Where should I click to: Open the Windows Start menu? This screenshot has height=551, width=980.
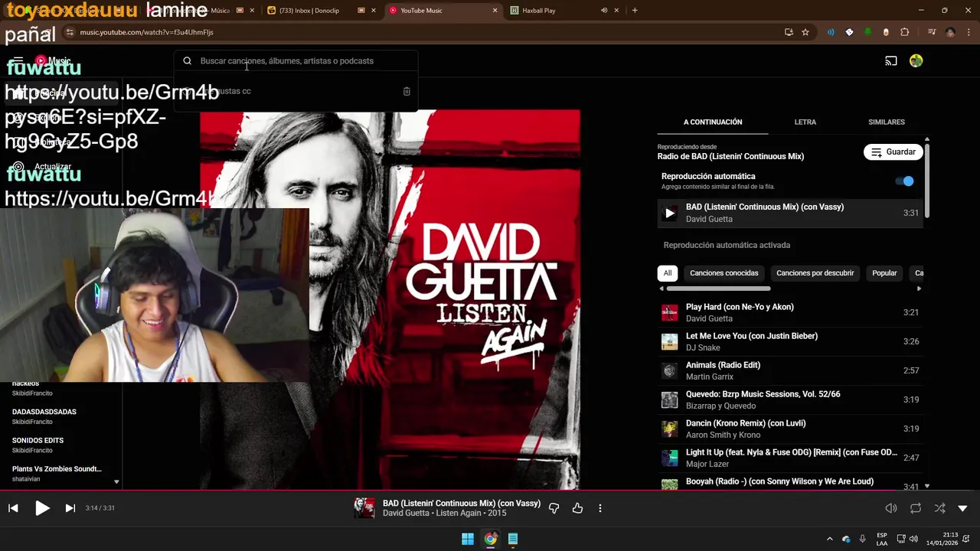467,539
